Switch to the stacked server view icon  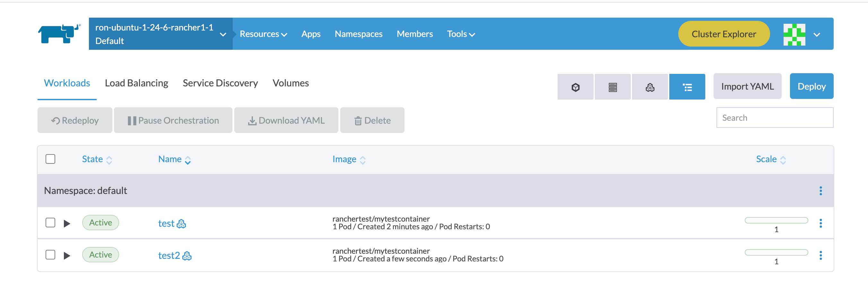point(612,87)
